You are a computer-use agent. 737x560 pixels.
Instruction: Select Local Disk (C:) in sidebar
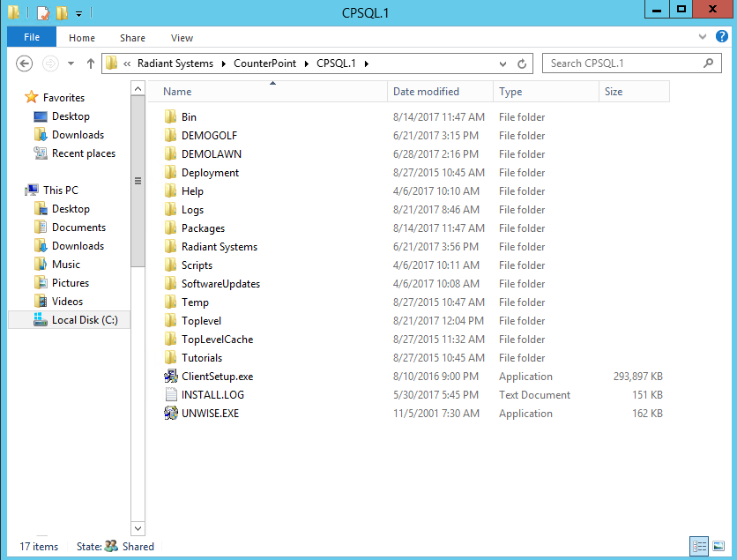coord(69,320)
